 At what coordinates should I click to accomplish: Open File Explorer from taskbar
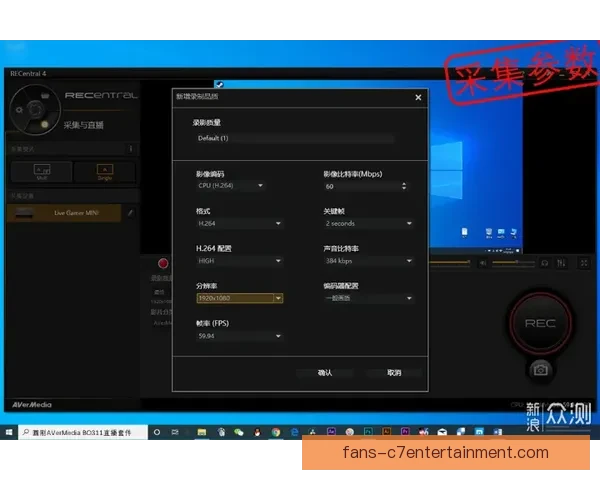coord(202,432)
